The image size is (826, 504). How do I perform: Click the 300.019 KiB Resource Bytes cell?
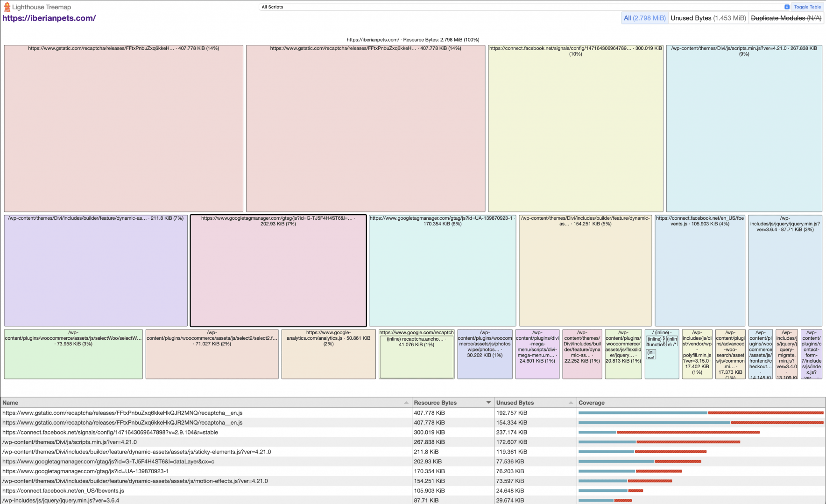[453, 433]
